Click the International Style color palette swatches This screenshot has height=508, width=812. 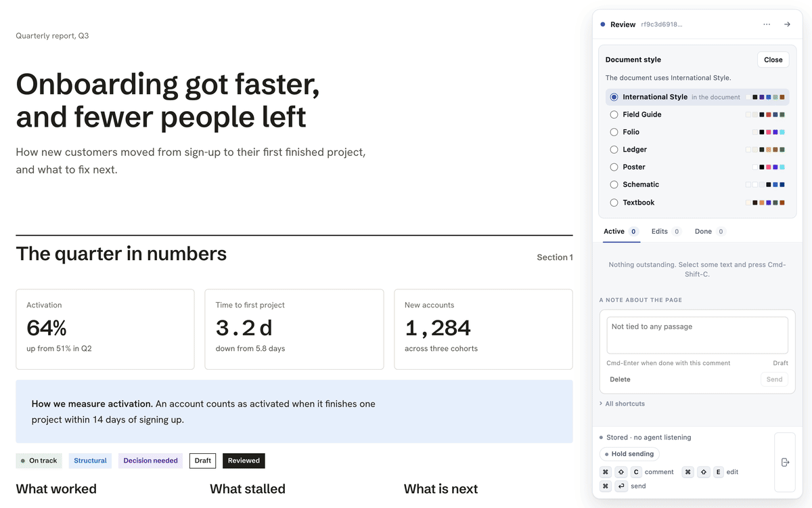[x=765, y=97]
